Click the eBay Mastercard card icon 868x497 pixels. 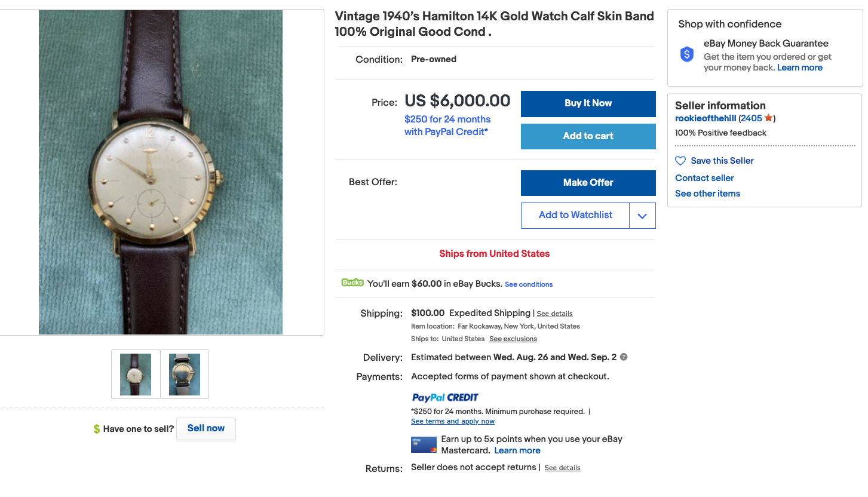pyautogui.click(x=424, y=445)
